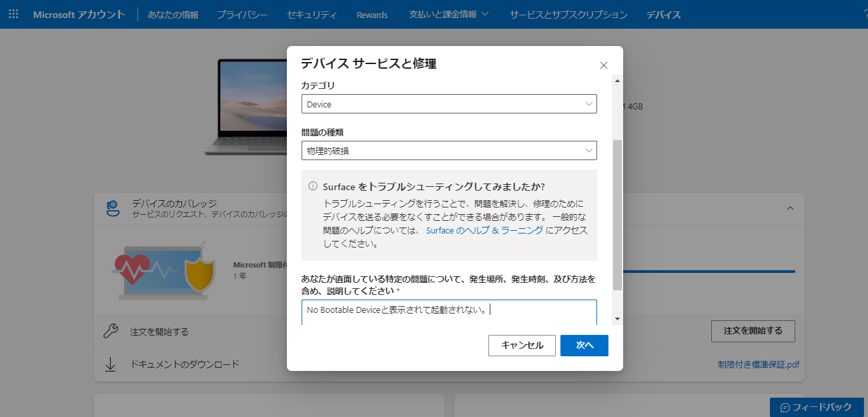Open the 問題の種類 dropdown showing 物理的破損
The height and width of the screenshot is (417, 868).
(449, 151)
